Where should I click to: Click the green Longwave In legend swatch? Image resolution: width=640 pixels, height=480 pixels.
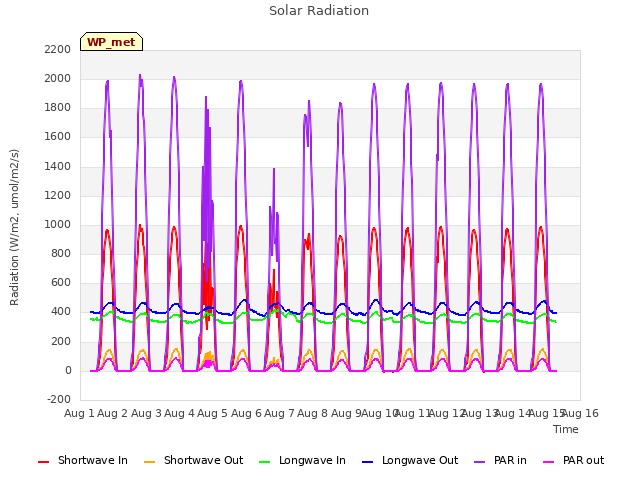pos(264,462)
